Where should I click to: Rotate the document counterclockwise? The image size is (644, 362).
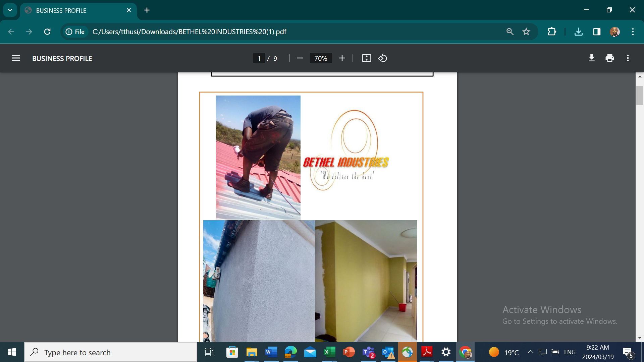[383, 58]
